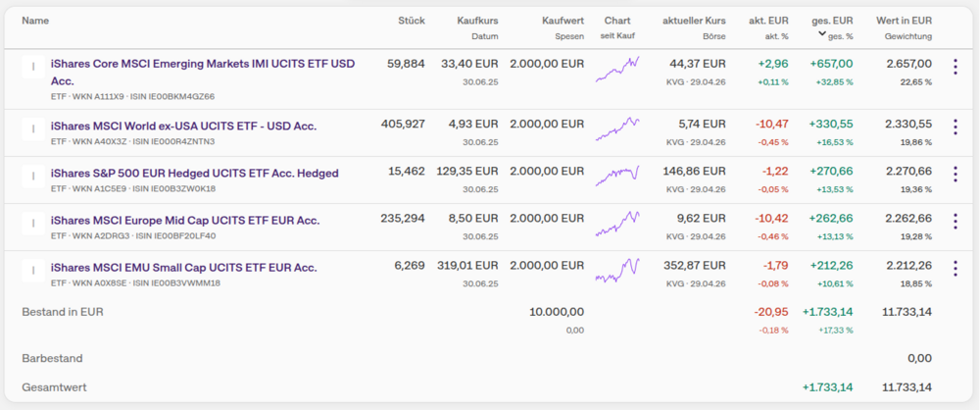Select percentage +13,13 %
Viewport: 980px width, 410px height.
[834, 236]
